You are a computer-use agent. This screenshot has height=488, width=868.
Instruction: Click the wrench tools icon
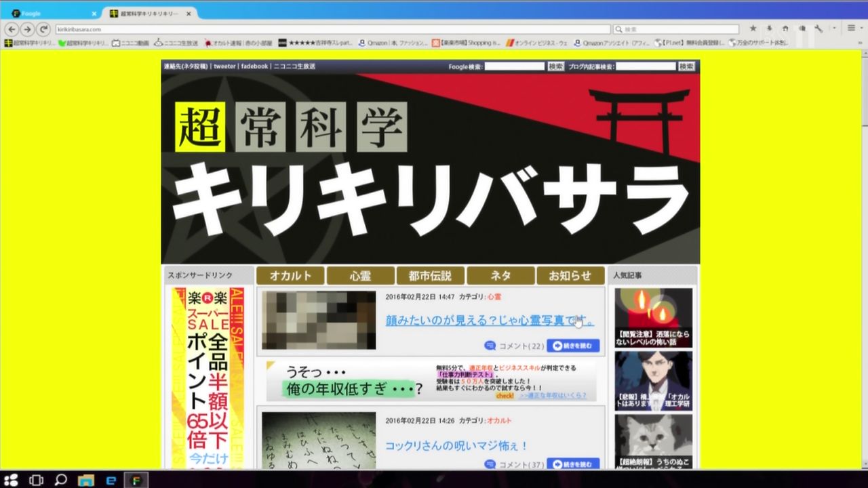click(818, 28)
